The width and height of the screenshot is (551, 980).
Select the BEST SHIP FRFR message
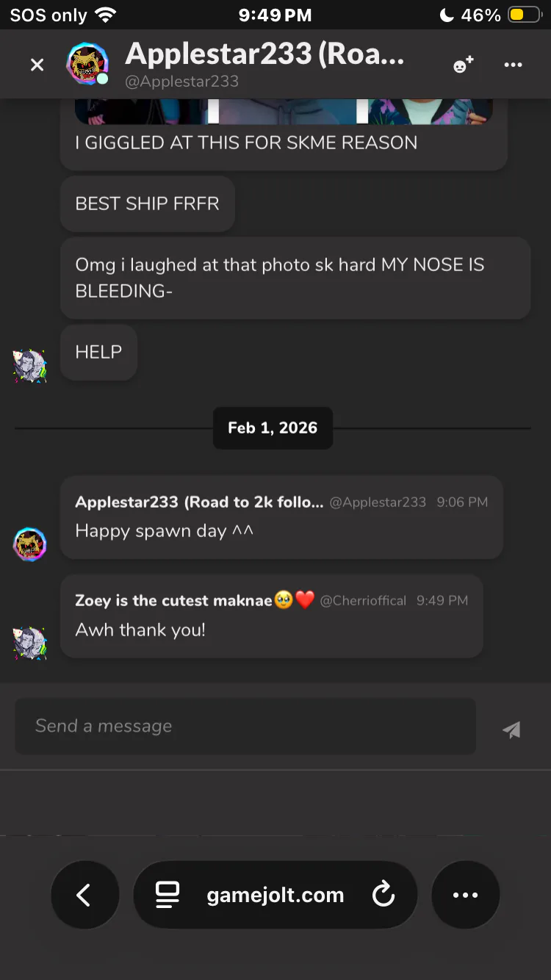(147, 203)
